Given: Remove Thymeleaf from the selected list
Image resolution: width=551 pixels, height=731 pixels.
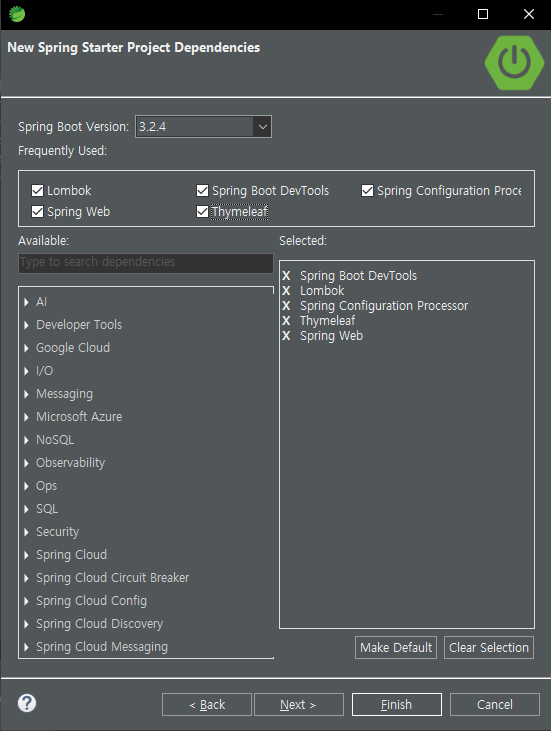Looking at the screenshot, I should [x=286, y=321].
